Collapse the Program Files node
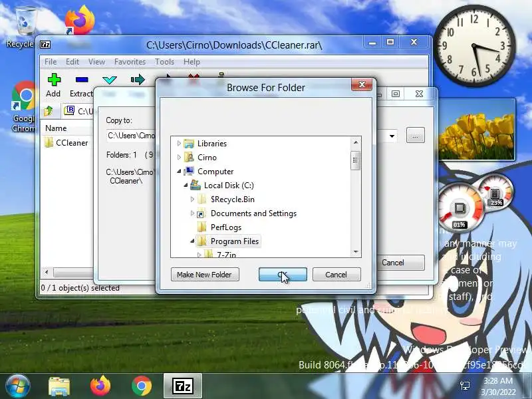The image size is (532, 399). pyautogui.click(x=192, y=241)
